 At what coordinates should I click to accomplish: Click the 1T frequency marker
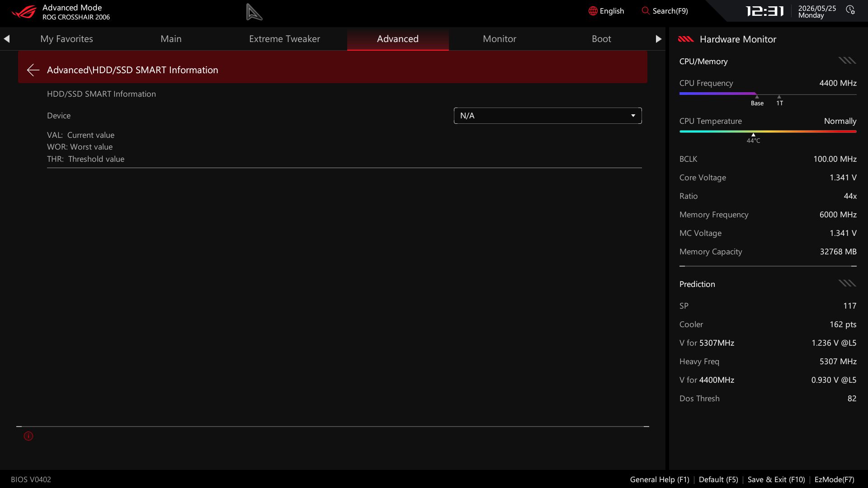[779, 101]
